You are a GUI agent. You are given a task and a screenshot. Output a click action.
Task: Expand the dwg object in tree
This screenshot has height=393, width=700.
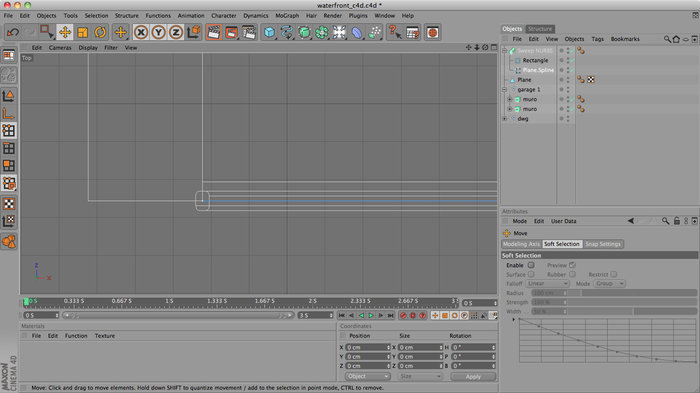click(505, 119)
